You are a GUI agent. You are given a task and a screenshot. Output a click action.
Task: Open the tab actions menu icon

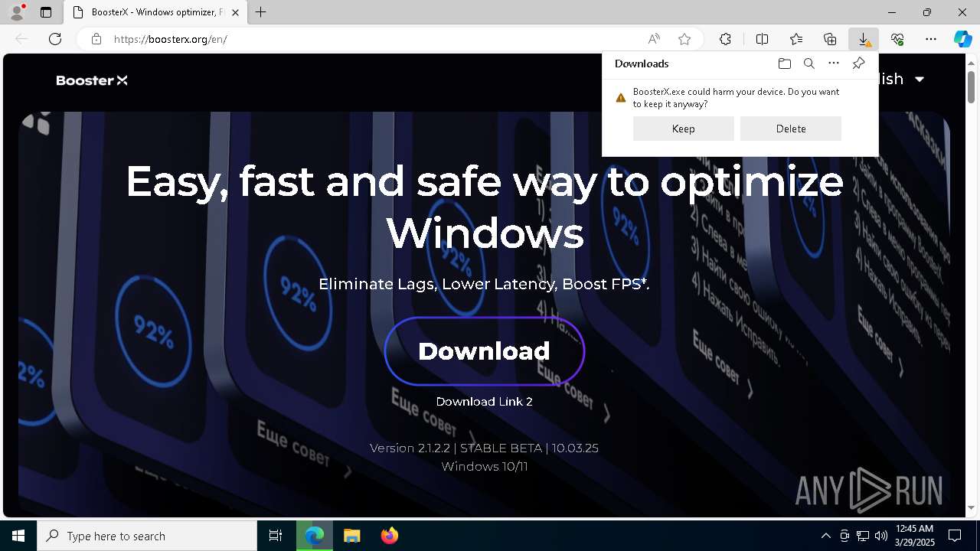click(x=46, y=12)
